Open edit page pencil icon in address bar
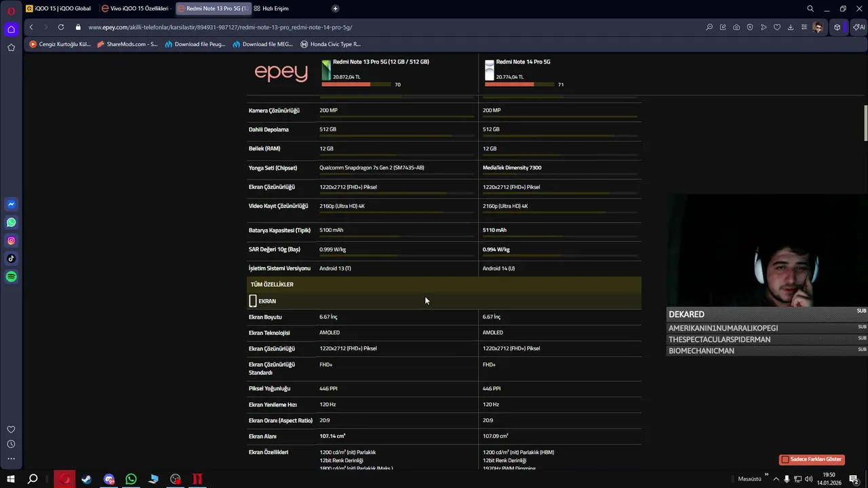 pos(723,27)
